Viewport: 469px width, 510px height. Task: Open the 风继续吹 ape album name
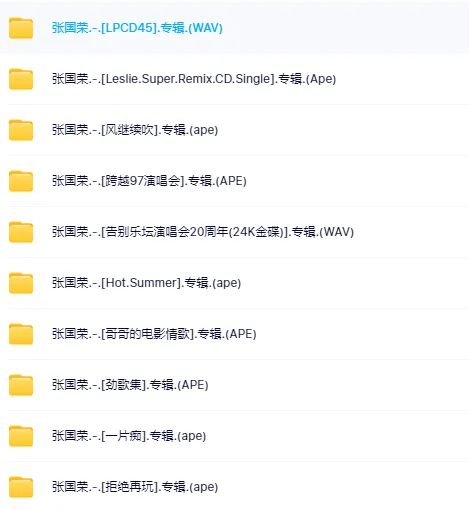point(135,130)
